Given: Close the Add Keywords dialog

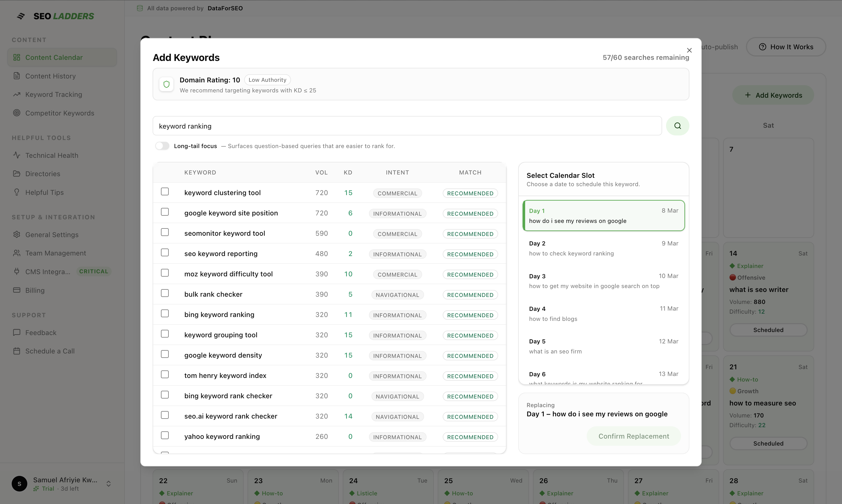Looking at the screenshot, I should (x=689, y=50).
